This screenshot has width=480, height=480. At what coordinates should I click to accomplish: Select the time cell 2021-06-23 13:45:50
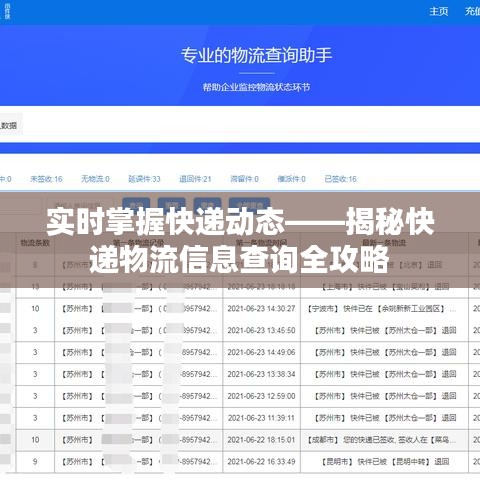(x=261, y=330)
